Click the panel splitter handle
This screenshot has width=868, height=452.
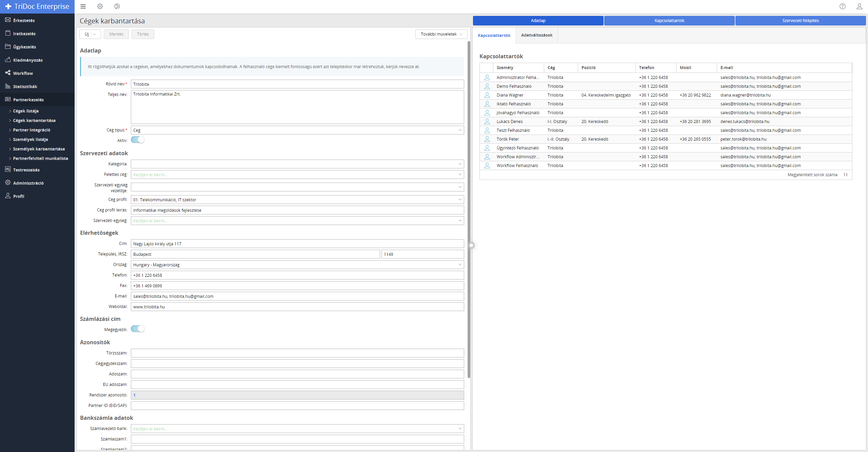[x=471, y=245]
